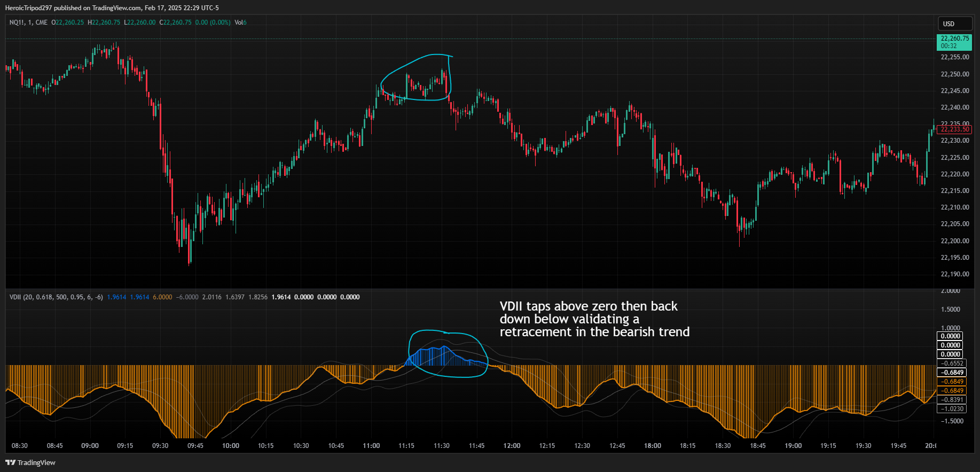Click the 22,250.00 price axis label
Screen dimensions: 980x472
[955, 74]
